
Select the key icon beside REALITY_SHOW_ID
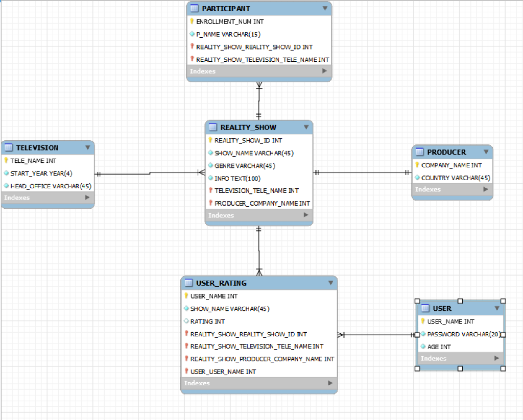coord(209,140)
